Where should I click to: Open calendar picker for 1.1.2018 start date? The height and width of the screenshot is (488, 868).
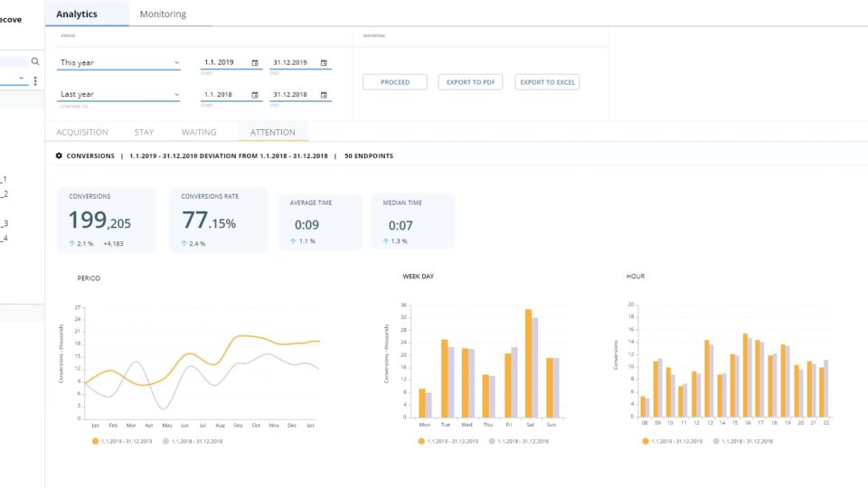point(255,95)
